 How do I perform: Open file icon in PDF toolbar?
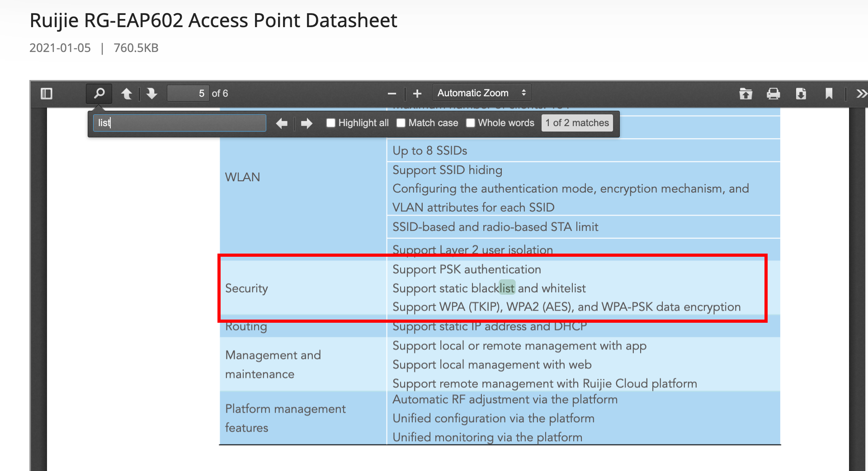(745, 94)
